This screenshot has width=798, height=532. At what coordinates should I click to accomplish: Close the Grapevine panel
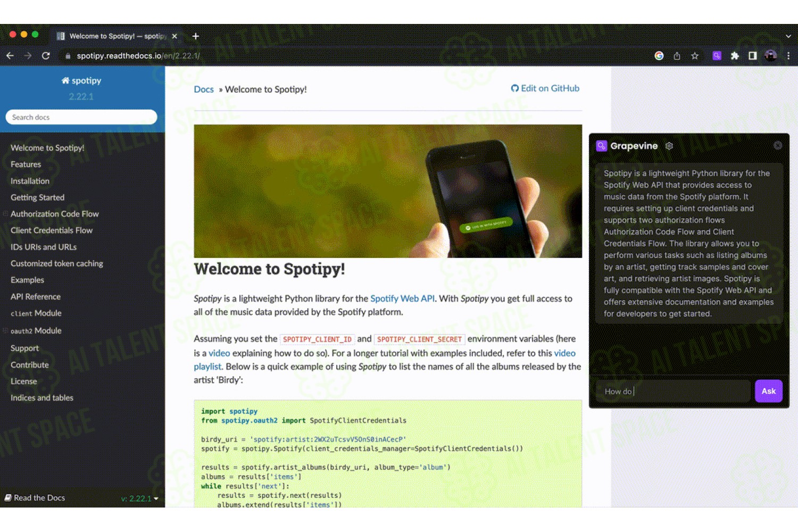(778, 145)
